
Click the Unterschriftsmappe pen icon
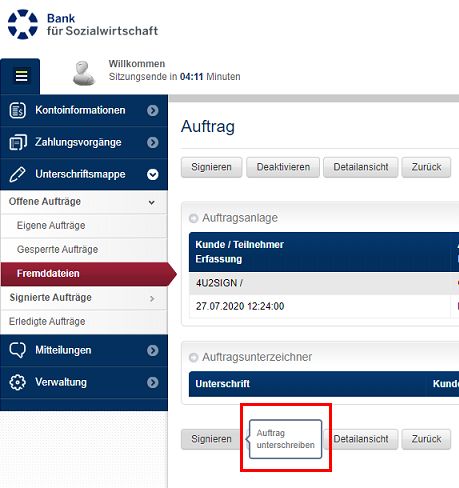pyautogui.click(x=17, y=174)
